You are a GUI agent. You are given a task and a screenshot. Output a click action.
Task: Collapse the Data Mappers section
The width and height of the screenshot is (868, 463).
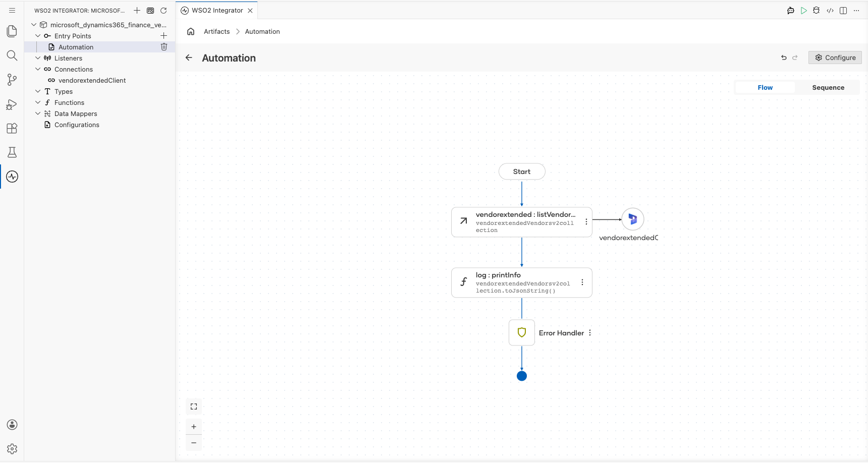tap(38, 113)
